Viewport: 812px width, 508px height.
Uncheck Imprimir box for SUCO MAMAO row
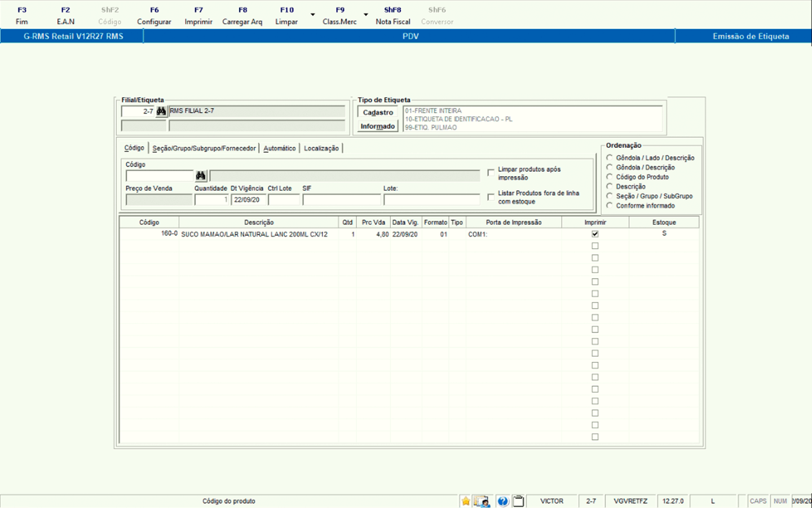coord(595,234)
